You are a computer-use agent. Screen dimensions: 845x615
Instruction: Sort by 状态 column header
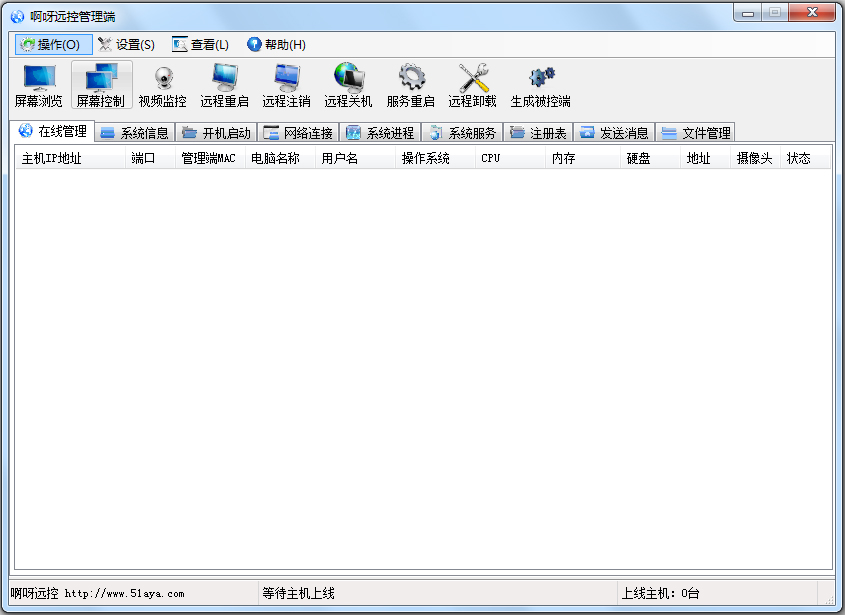click(x=805, y=158)
